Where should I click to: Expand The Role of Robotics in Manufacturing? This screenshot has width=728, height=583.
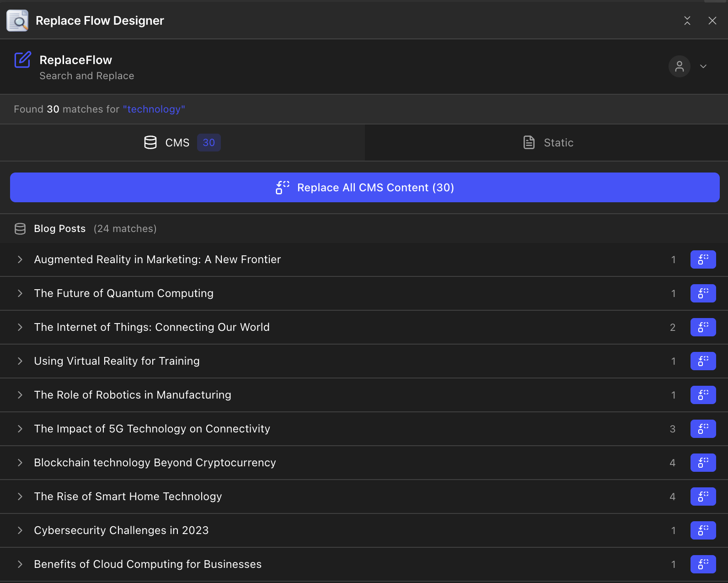point(20,395)
